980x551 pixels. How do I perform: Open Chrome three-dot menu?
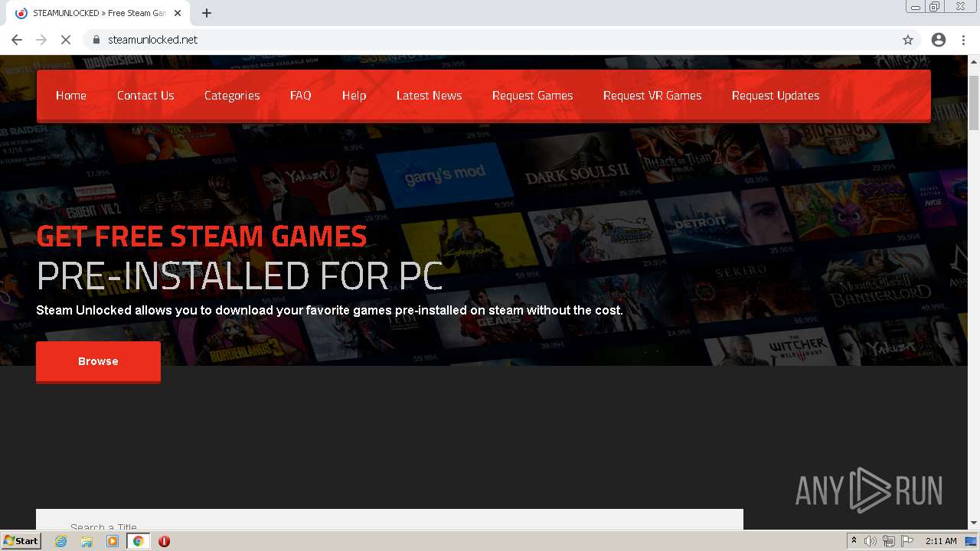(963, 40)
